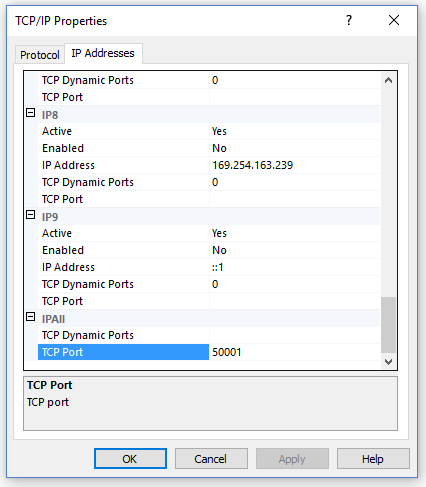
Task: Select IP8 TCP Port label
Action: (x=123, y=199)
